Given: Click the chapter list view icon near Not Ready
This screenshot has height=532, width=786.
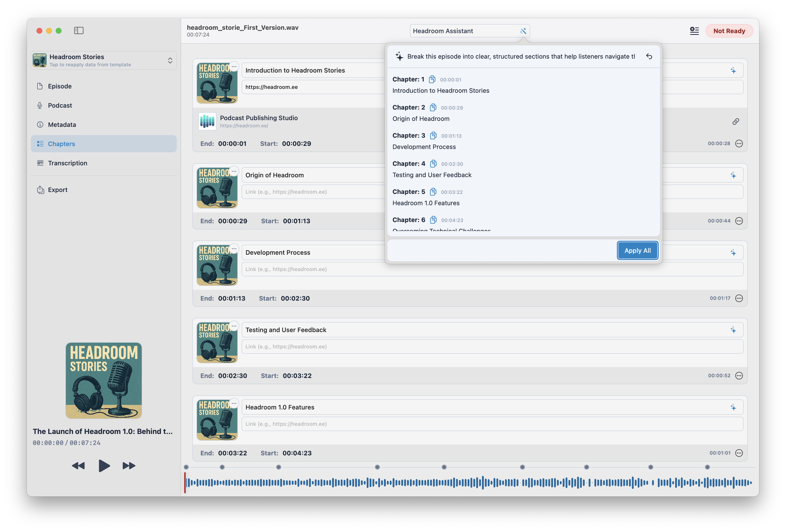Looking at the screenshot, I should pos(694,31).
